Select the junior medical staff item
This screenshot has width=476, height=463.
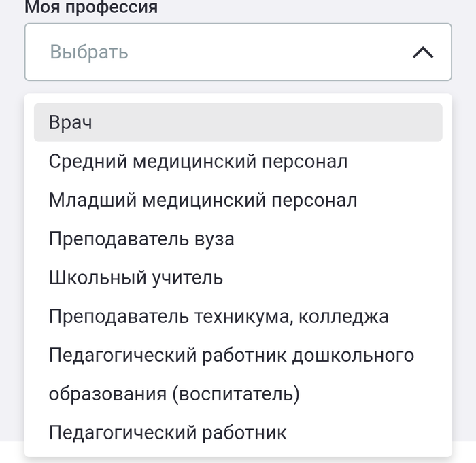click(203, 201)
